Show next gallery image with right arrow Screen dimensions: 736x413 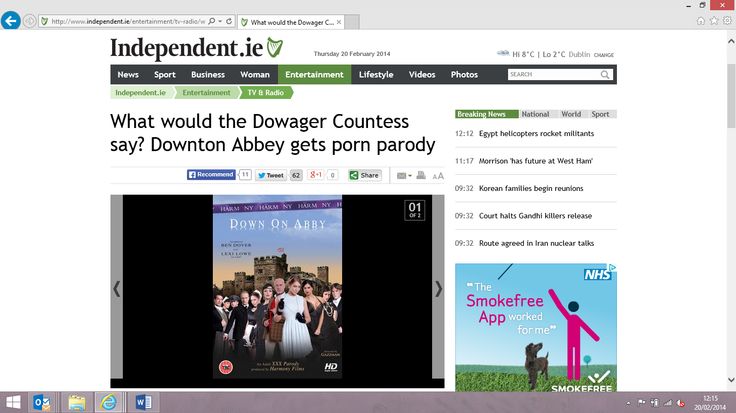click(438, 289)
